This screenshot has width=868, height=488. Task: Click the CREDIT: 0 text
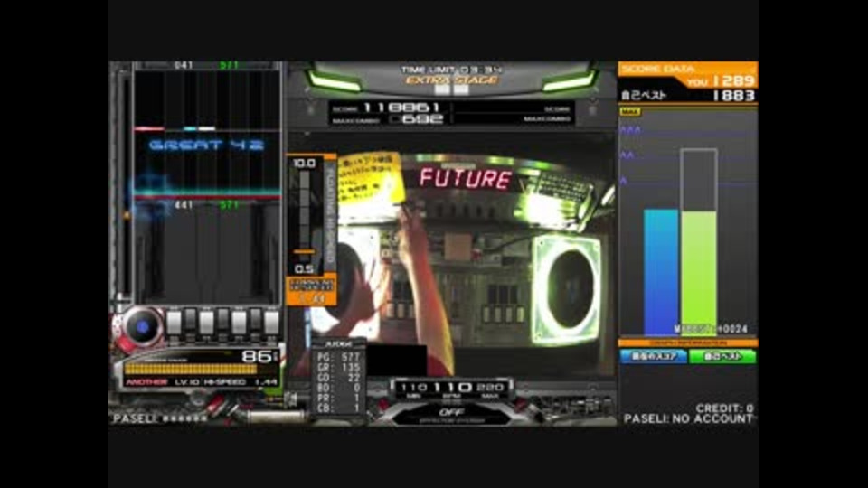point(724,408)
